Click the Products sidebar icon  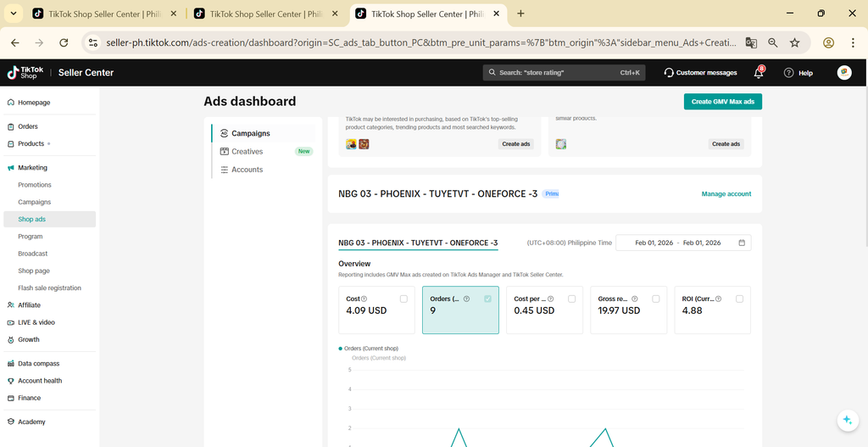pyautogui.click(x=11, y=143)
